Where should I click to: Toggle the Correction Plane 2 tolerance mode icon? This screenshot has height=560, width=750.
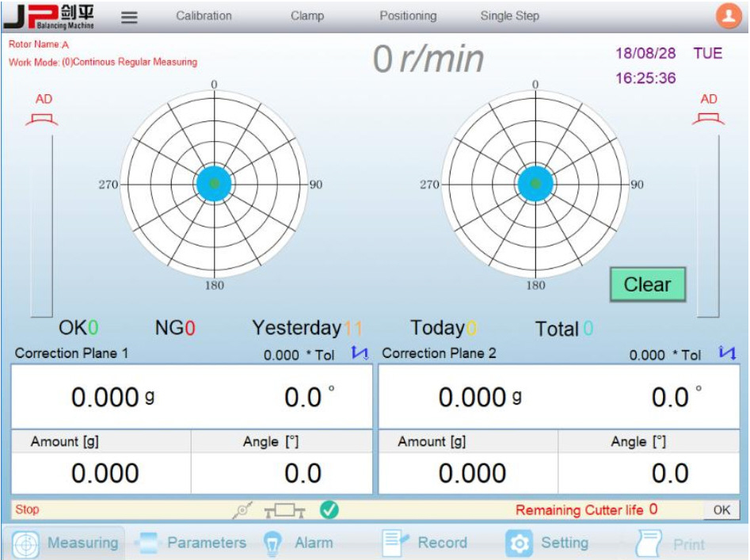click(x=728, y=352)
